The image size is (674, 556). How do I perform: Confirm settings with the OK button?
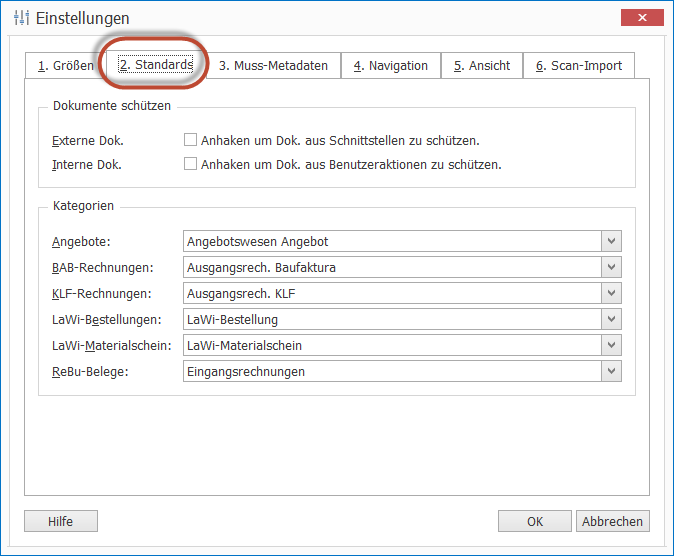point(535,521)
